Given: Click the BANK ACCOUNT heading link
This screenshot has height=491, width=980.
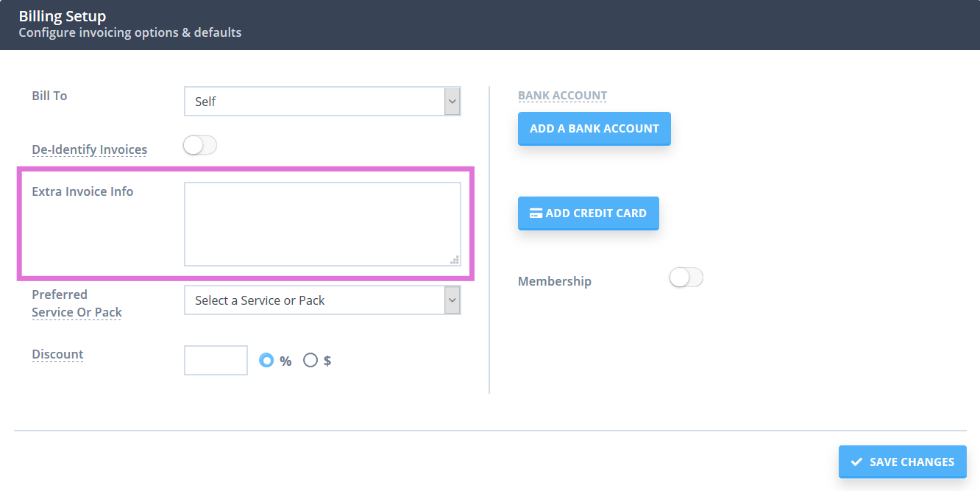Looking at the screenshot, I should tap(562, 95).
